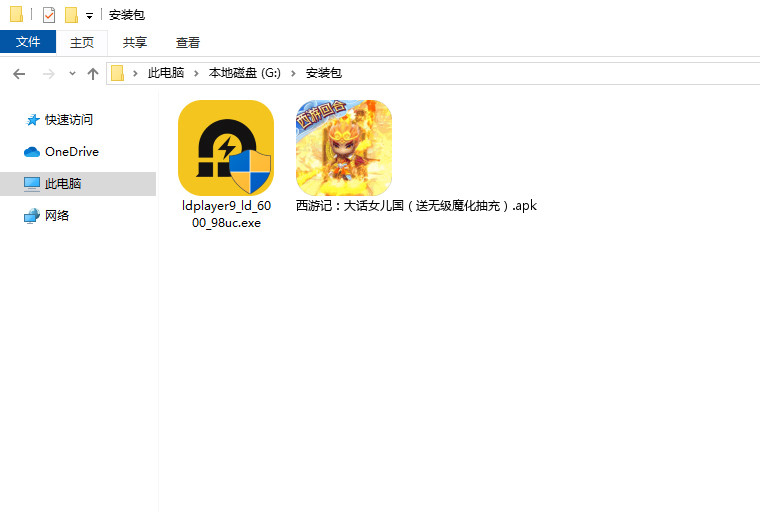Click the 网络 network icon
The width and height of the screenshot is (760, 512).
[32, 216]
